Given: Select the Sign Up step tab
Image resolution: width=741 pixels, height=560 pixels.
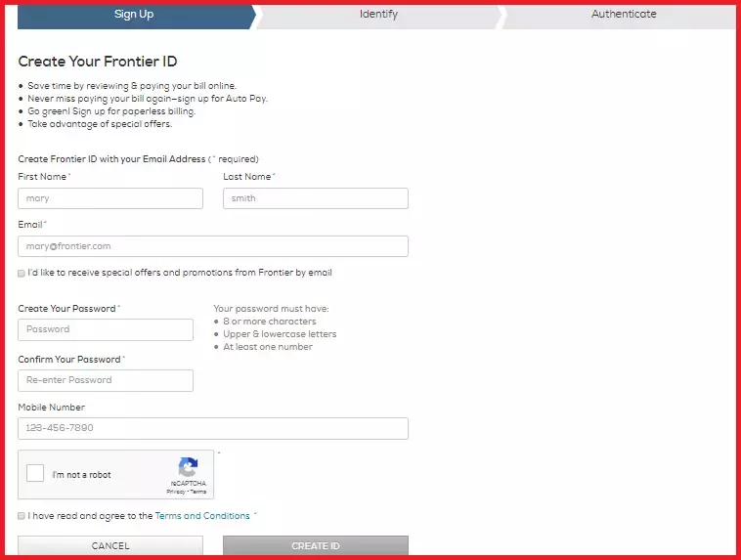Looking at the screenshot, I should click(x=134, y=17).
